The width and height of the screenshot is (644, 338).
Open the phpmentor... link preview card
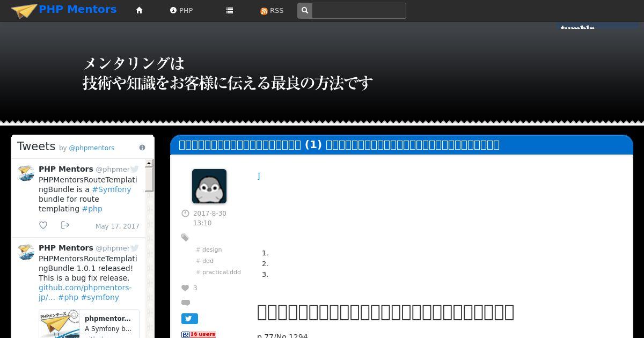(x=89, y=324)
